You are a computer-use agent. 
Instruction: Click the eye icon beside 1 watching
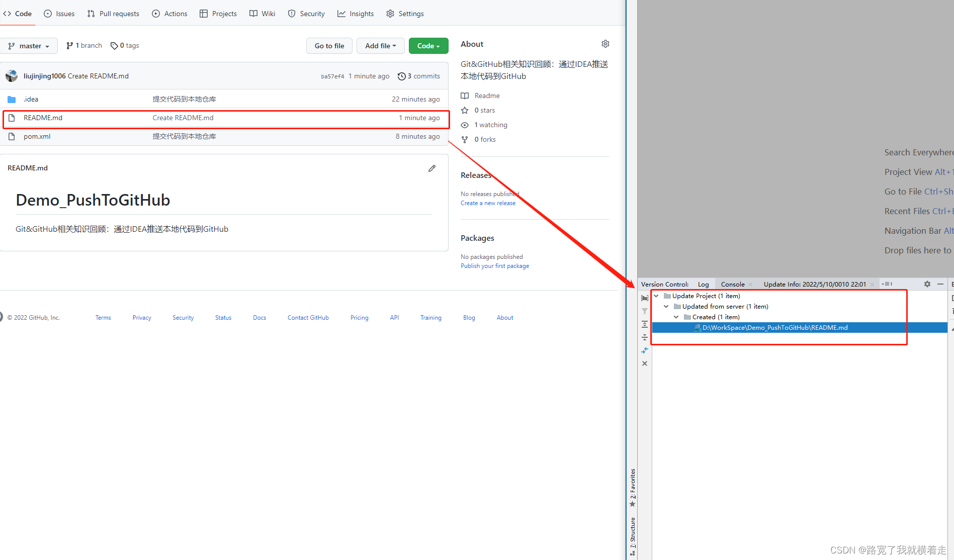pyautogui.click(x=465, y=125)
